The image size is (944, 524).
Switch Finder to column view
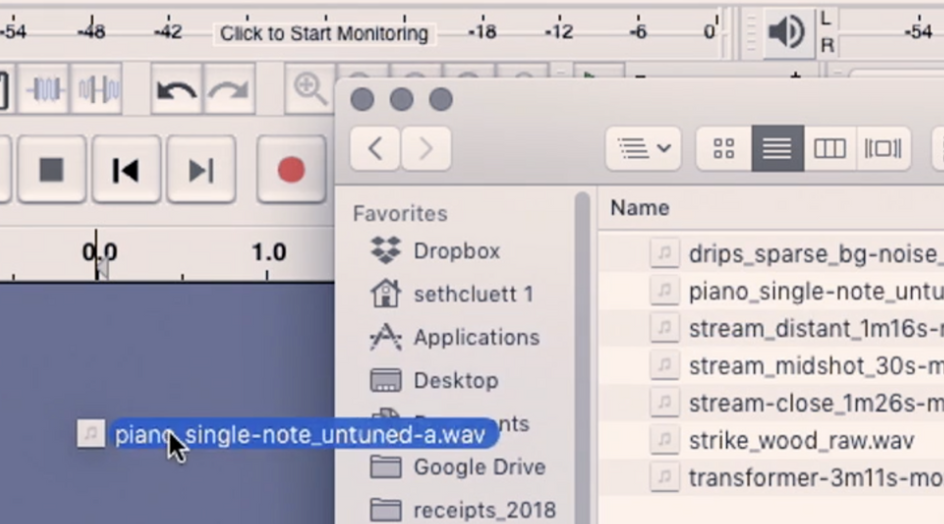[830, 148]
